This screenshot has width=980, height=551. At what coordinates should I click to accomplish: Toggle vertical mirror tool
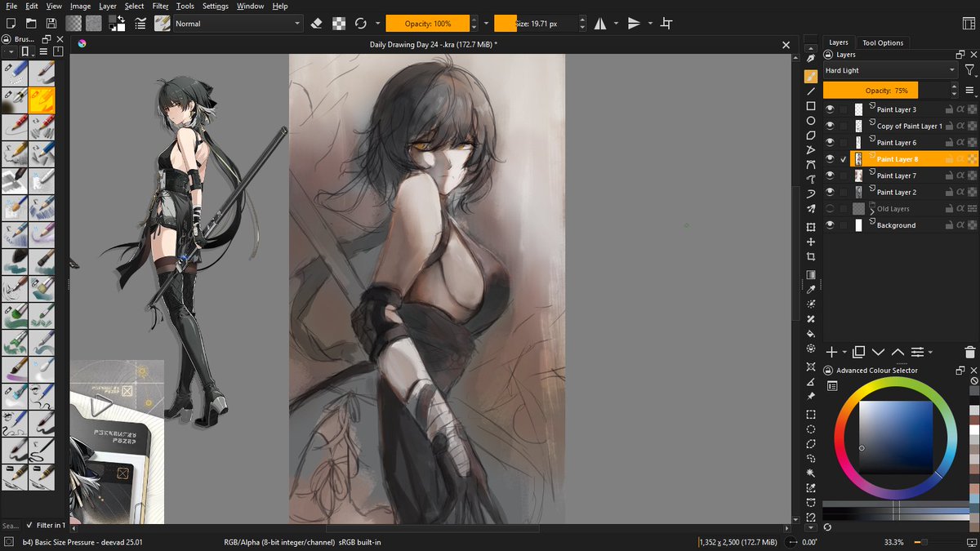635,24
